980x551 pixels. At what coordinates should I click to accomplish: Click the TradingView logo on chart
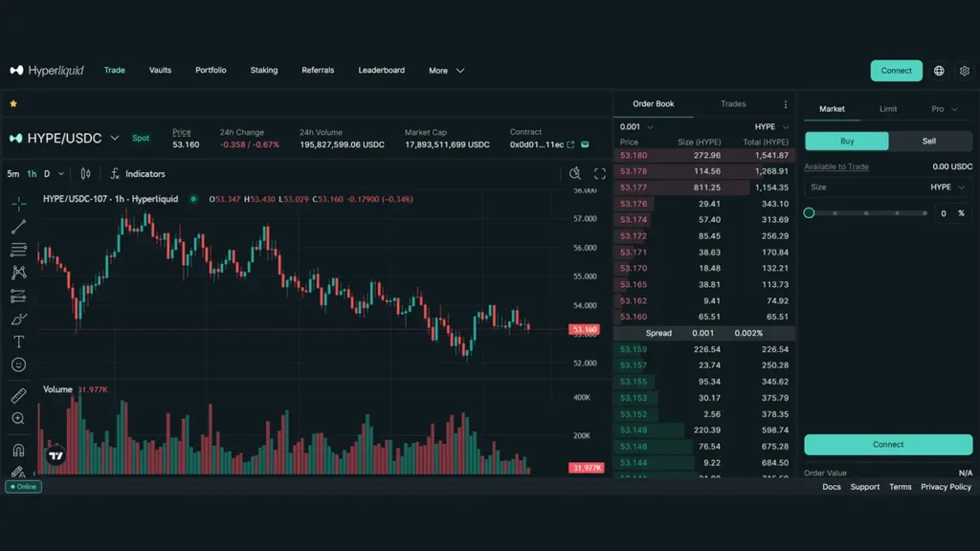coord(56,455)
